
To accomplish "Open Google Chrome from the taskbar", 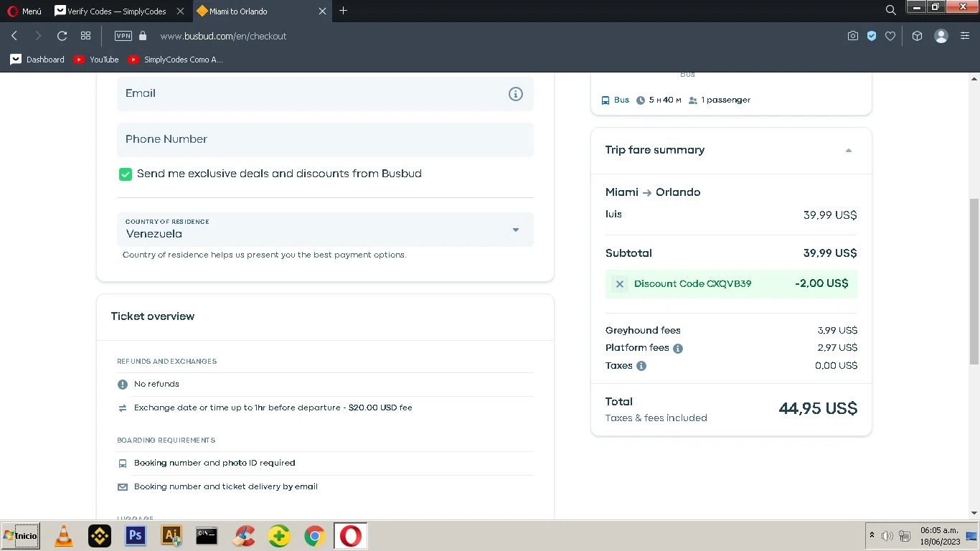I will pyautogui.click(x=314, y=536).
